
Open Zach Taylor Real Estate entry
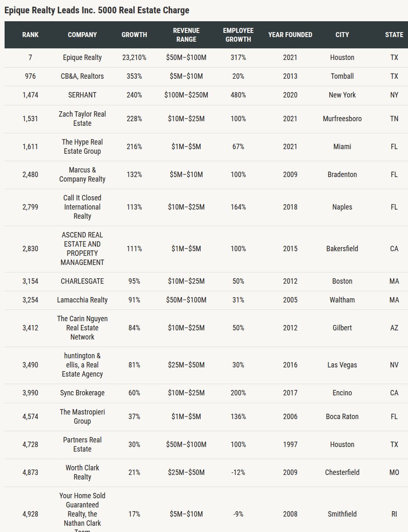82,119
